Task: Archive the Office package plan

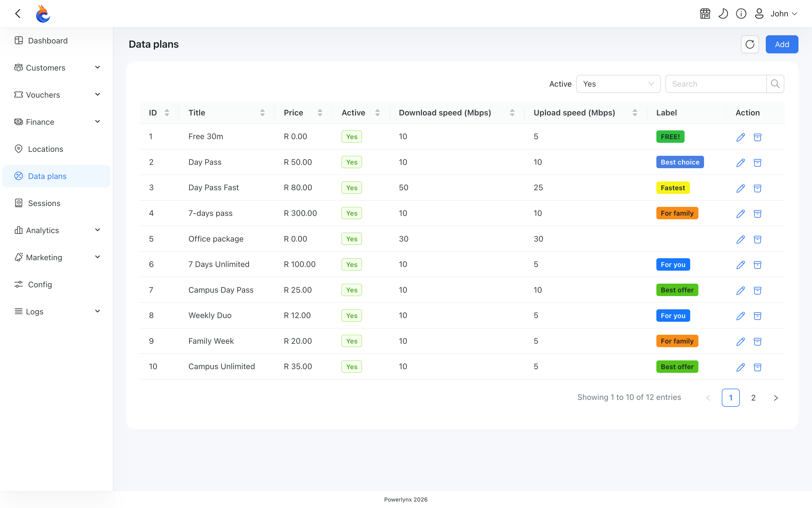Action: click(757, 239)
